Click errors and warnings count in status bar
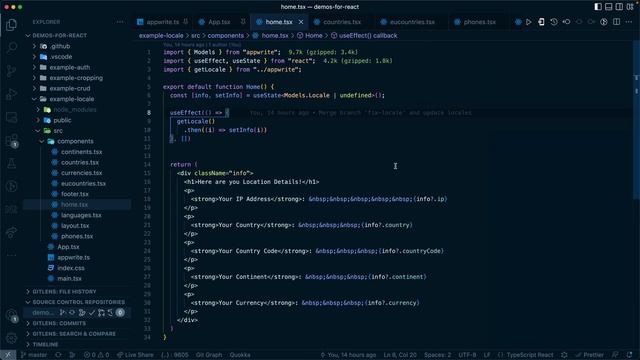640x360 pixels. click(96, 355)
